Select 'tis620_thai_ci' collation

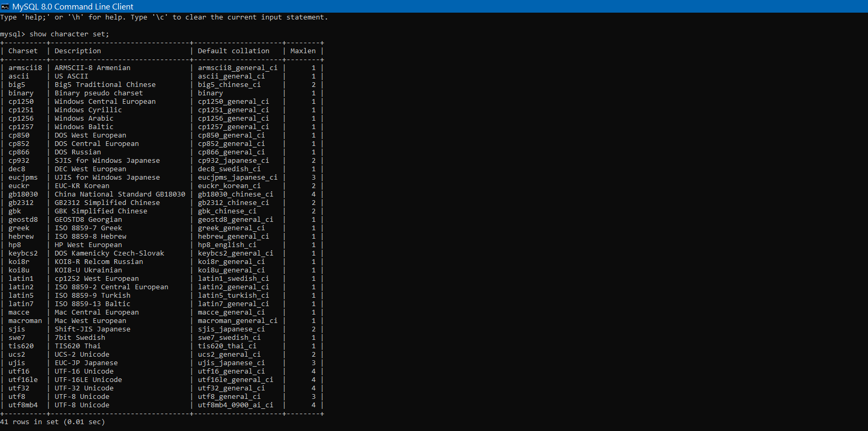(x=227, y=346)
